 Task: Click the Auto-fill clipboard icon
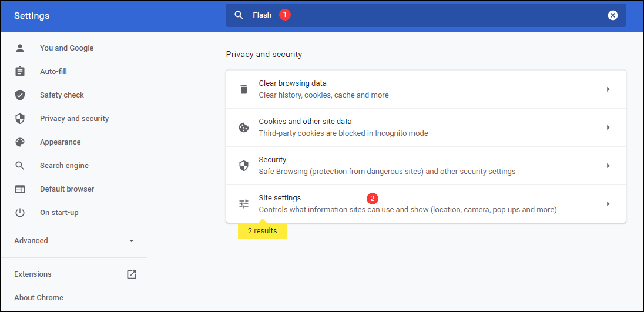pyautogui.click(x=20, y=72)
